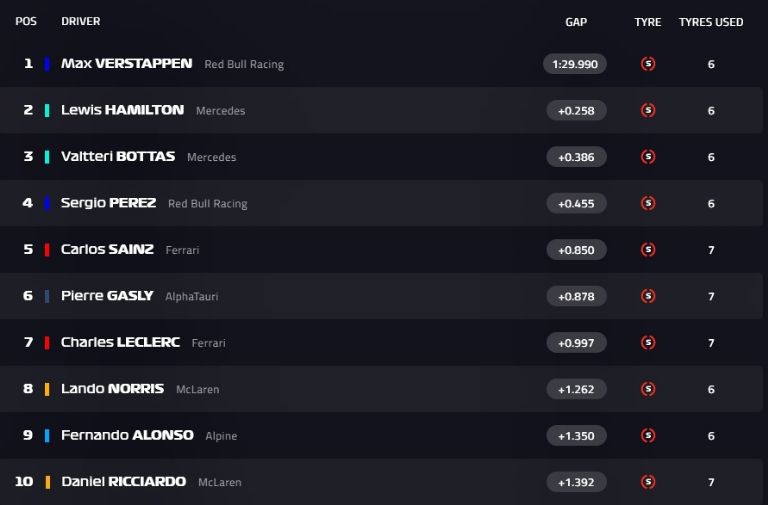Click the red Ferrari color bar beside Leclerc
The width and height of the screenshot is (768, 505).
point(47,343)
